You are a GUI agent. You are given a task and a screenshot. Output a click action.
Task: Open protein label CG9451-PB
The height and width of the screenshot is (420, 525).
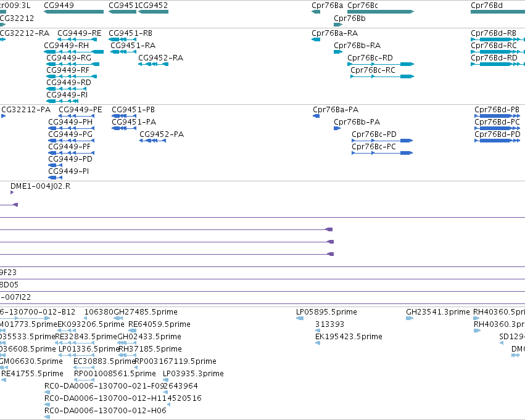pyautogui.click(x=133, y=110)
